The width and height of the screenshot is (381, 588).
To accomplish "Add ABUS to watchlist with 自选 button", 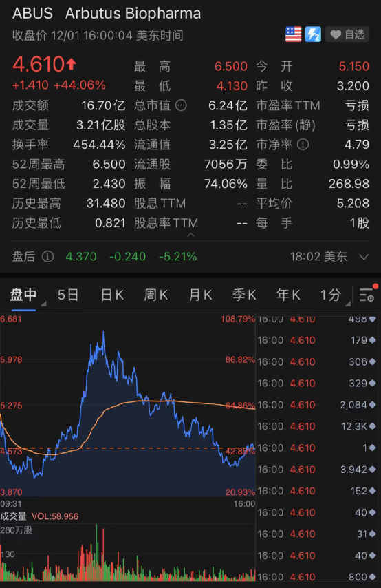I will click(x=347, y=34).
